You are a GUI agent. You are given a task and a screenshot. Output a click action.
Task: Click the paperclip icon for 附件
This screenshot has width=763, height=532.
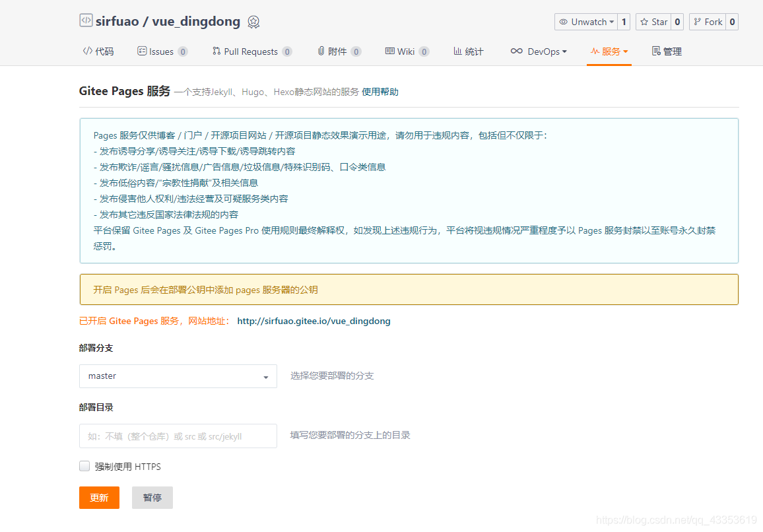tap(321, 51)
